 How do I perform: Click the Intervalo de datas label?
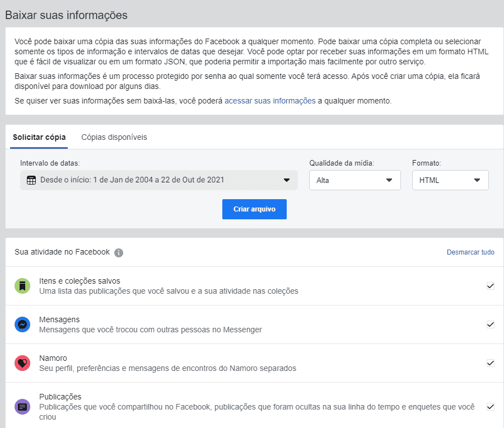(x=50, y=163)
